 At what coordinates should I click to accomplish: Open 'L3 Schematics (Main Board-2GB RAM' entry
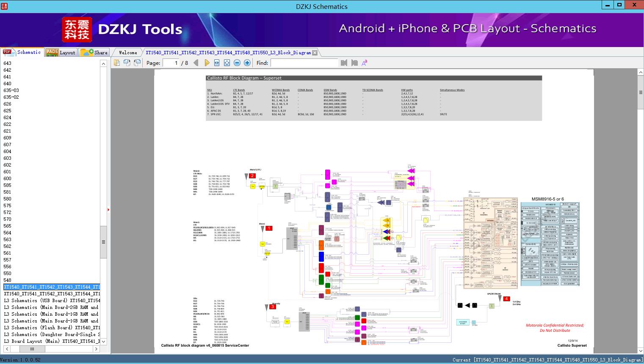pos(52,307)
